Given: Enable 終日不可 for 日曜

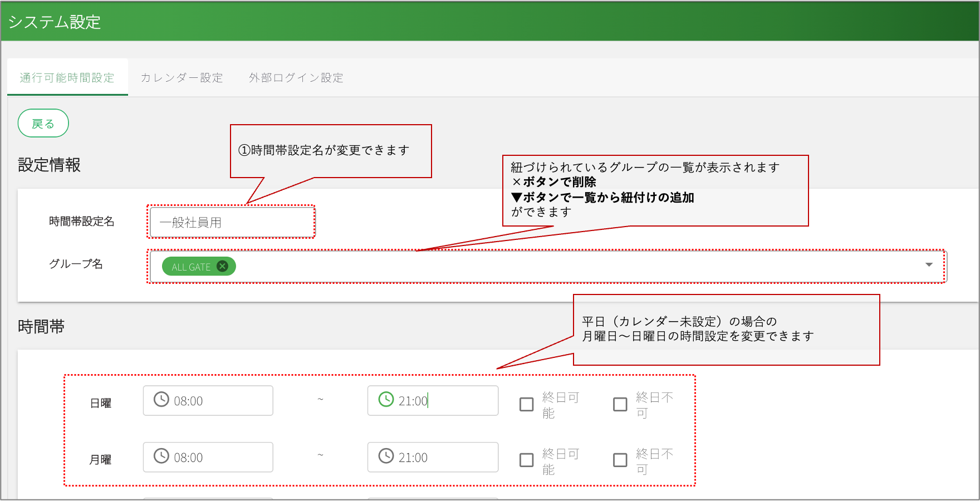Looking at the screenshot, I should tap(620, 404).
